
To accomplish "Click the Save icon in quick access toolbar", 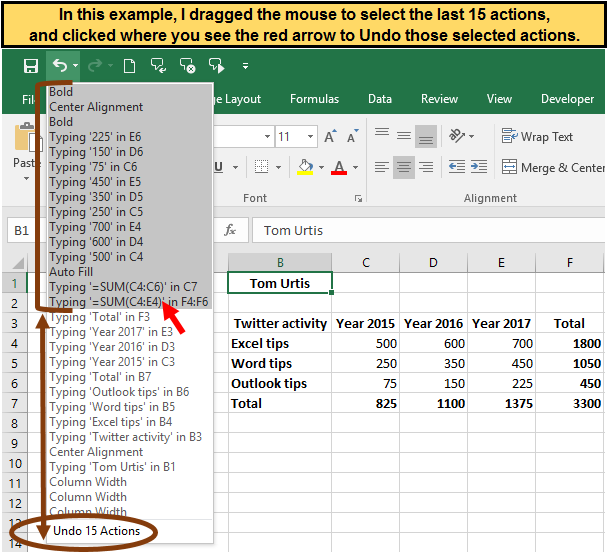I will [31, 66].
